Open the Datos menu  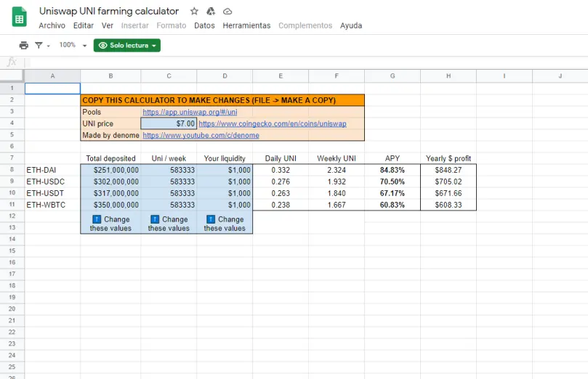(204, 25)
